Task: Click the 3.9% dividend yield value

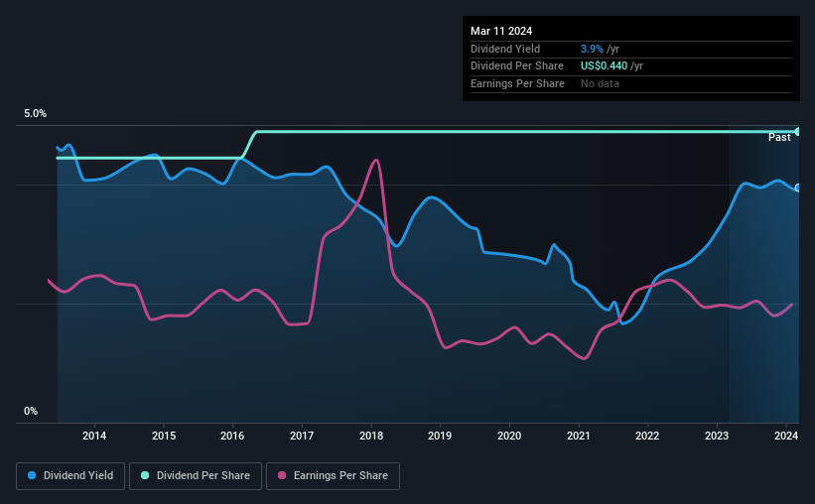Action: 592,49
